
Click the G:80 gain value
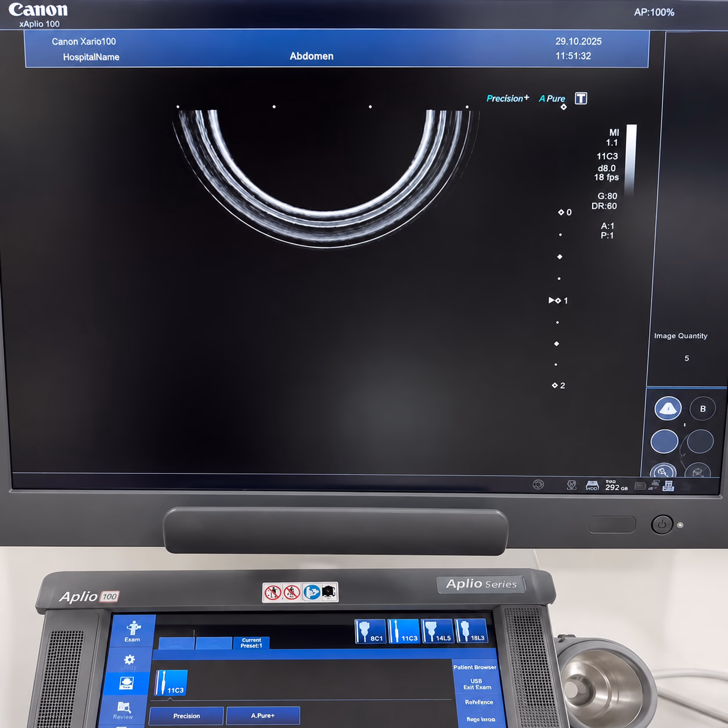click(607, 196)
